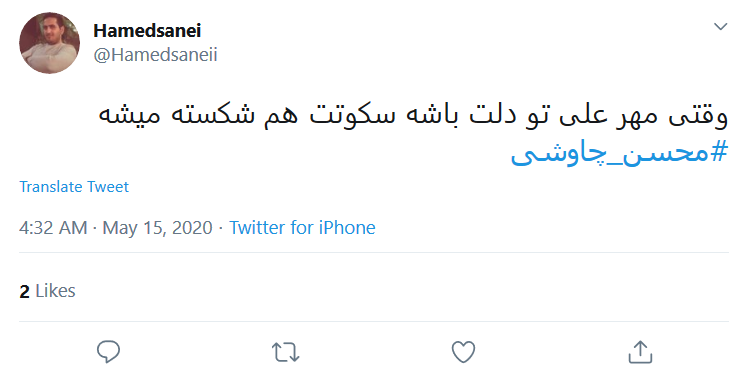
Task: View who liked via 2 Likes
Action: (x=47, y=291)
